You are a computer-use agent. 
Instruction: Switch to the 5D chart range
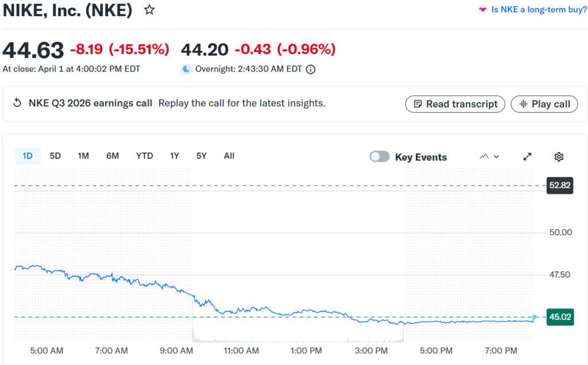[55, 156]
